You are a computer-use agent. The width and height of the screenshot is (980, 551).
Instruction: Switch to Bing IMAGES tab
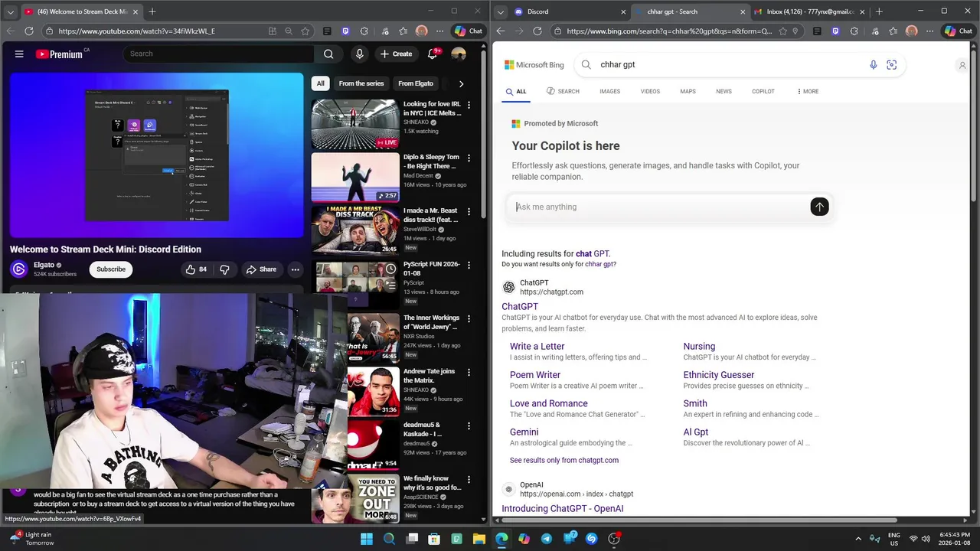[x=609, y=91]
